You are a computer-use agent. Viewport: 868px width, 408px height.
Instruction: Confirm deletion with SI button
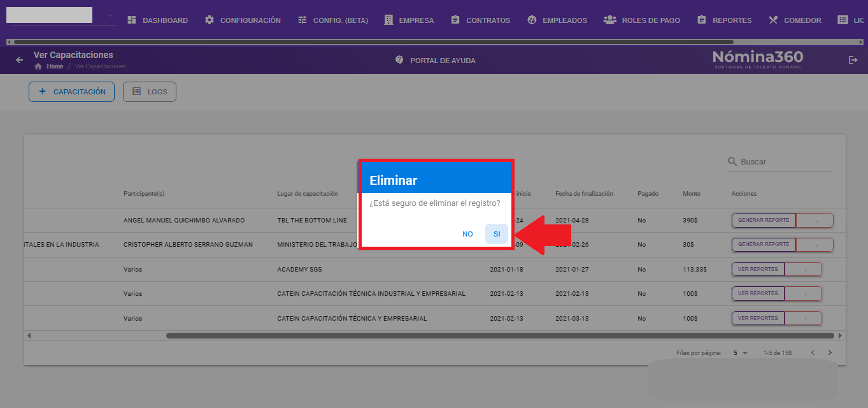tap(497, 234)
